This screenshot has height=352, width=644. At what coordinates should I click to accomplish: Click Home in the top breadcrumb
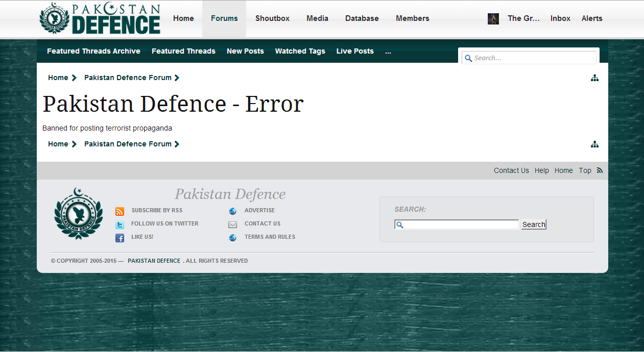(58, 78)
